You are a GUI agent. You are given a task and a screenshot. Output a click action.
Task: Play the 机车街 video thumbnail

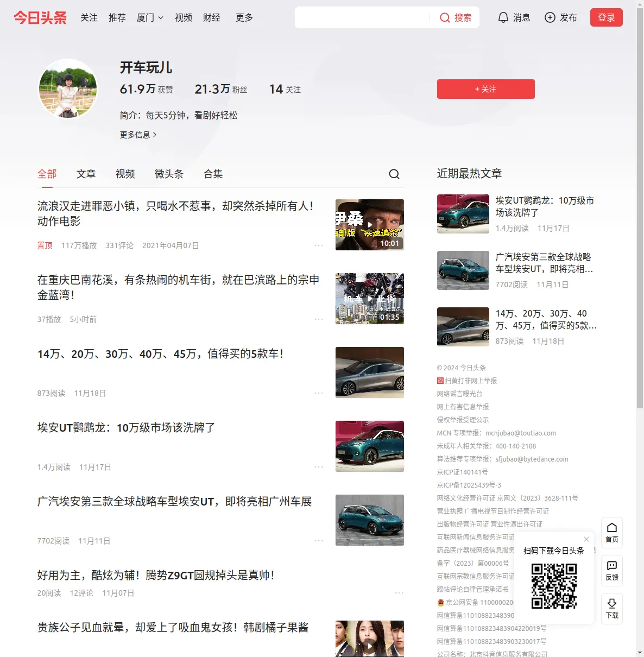tap(370, 299)
